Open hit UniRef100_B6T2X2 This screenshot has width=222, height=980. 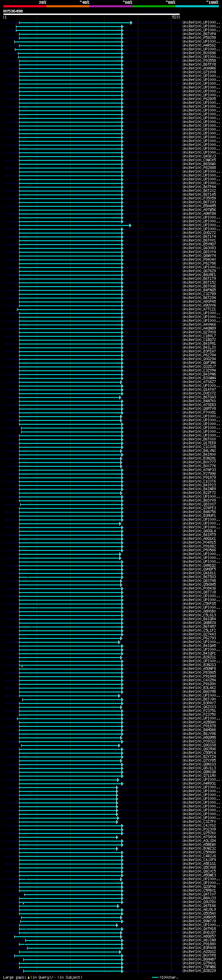(x=199, y=191)
